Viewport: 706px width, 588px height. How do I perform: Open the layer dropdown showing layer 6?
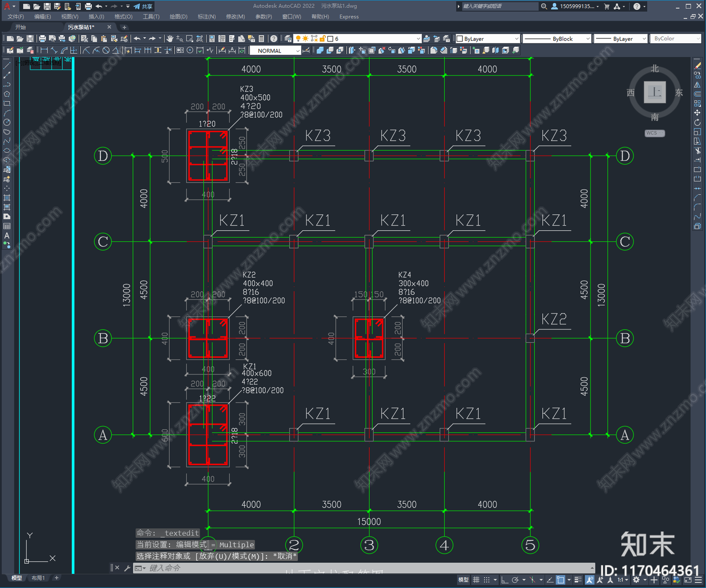[358, 39]
